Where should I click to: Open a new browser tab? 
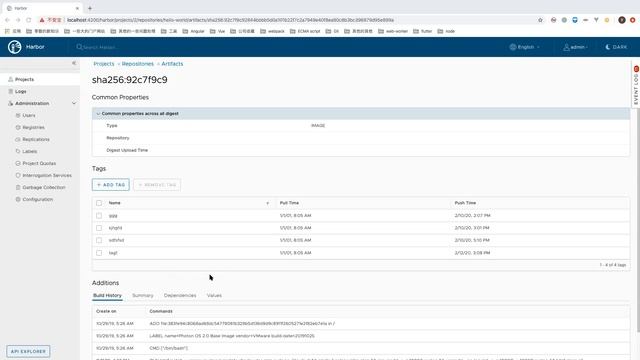pyautogui.click(x=90, y=8)
